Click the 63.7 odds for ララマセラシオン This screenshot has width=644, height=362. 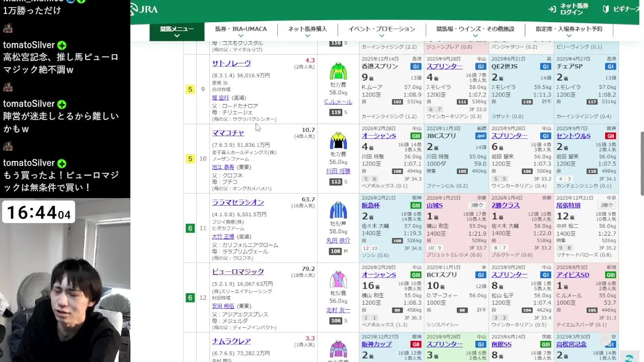click(308, 200)
